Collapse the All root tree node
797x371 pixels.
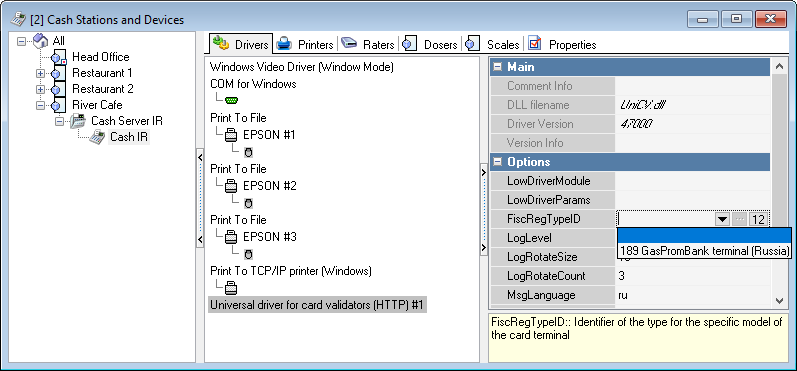click(21, 41)
